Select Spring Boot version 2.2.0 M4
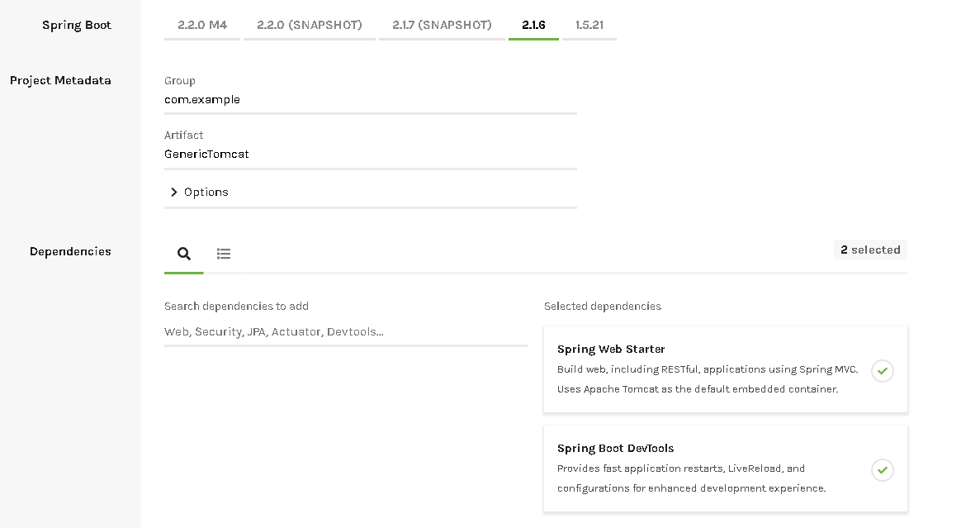This screenshot has width=980, height=528. pos(202,25)
